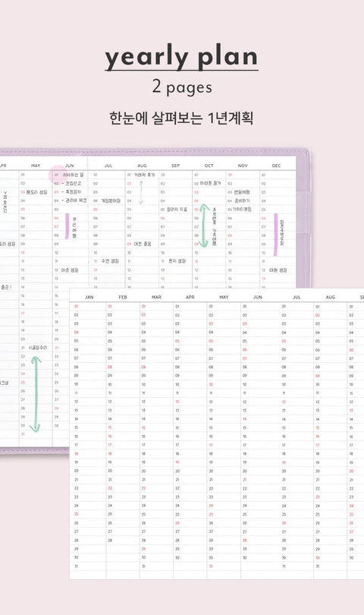Click AUG header on the filled planner page
This screenshot has width=364, height=615.
point(142,166)
